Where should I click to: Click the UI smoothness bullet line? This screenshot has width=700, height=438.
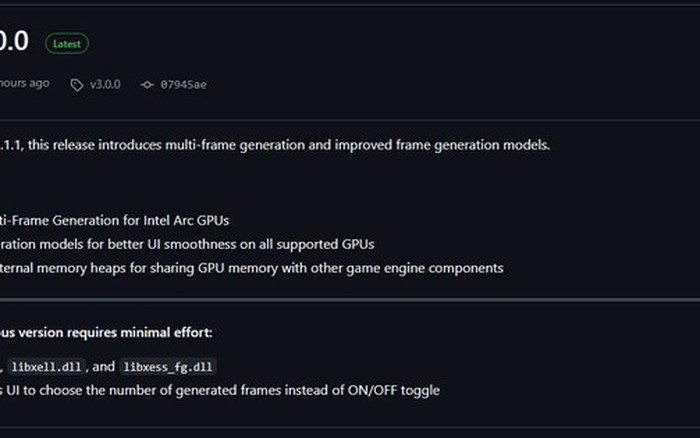[x=190, y=244]
